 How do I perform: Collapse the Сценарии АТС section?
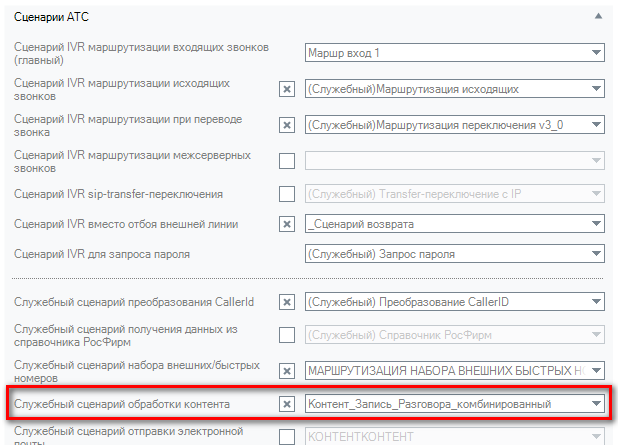pos(597,17)
